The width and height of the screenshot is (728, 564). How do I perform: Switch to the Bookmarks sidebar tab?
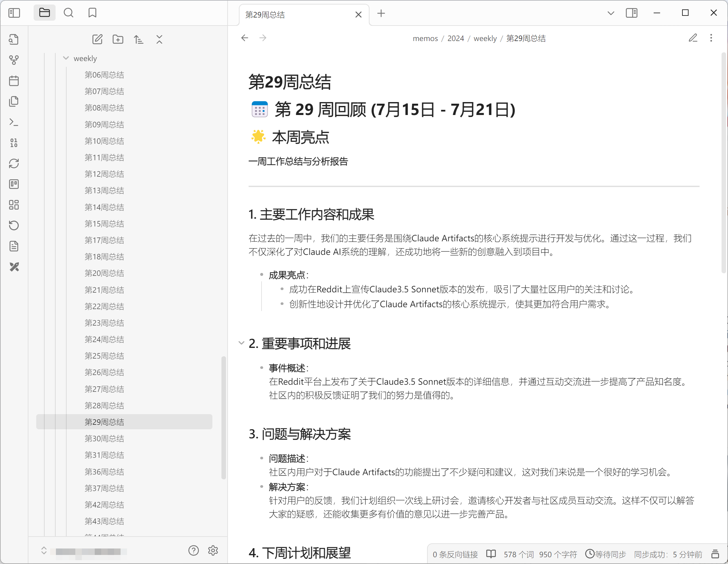[92, 13]
